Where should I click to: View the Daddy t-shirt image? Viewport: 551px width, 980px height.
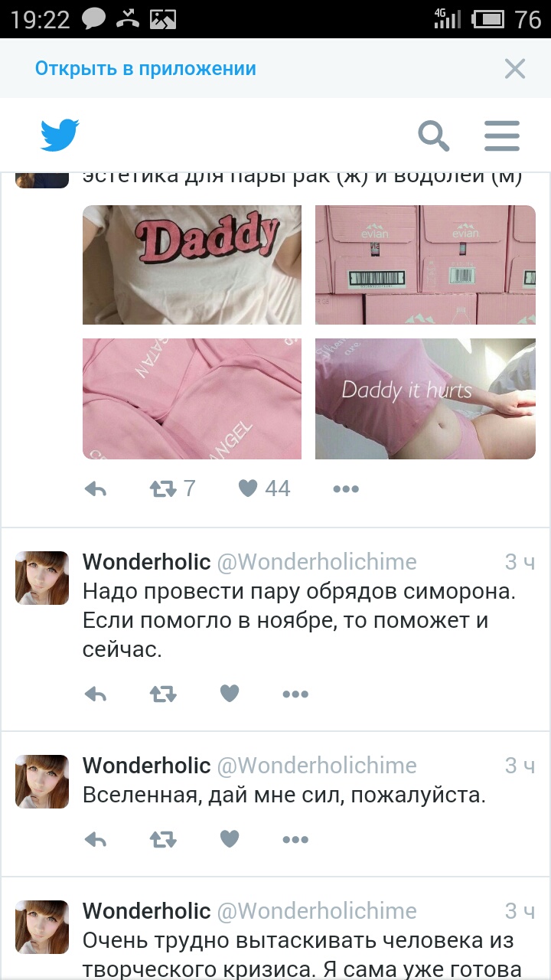tap(192, 265)
